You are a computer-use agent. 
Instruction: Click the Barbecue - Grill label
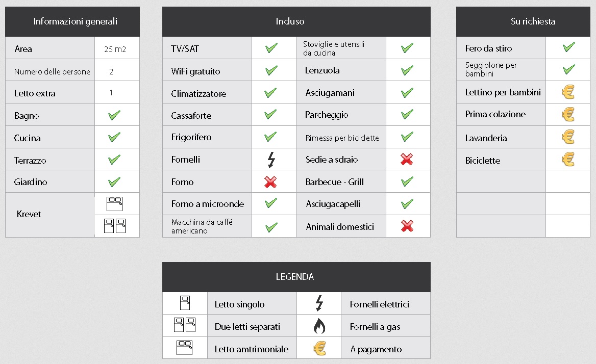click(x=335, y=182)
